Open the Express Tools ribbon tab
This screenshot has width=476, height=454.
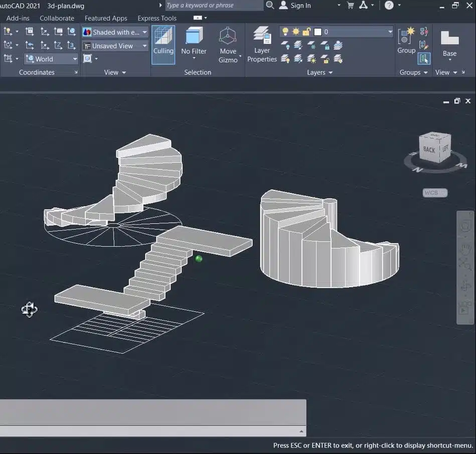click(157, 18)
